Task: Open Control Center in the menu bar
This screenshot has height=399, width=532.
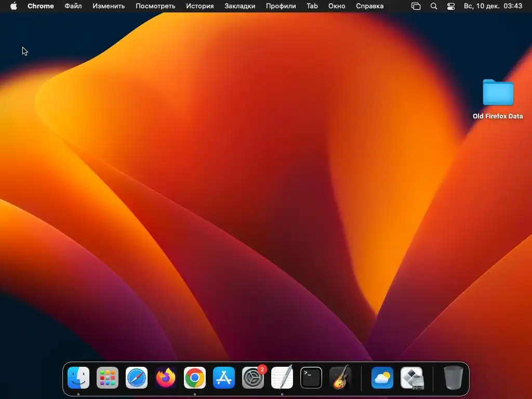Action: tap(451, 6)
